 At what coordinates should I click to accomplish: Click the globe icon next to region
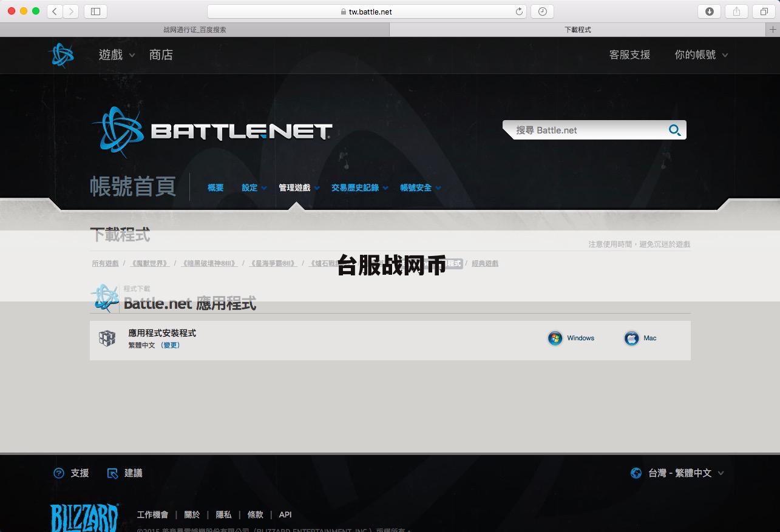pos(636,473)
